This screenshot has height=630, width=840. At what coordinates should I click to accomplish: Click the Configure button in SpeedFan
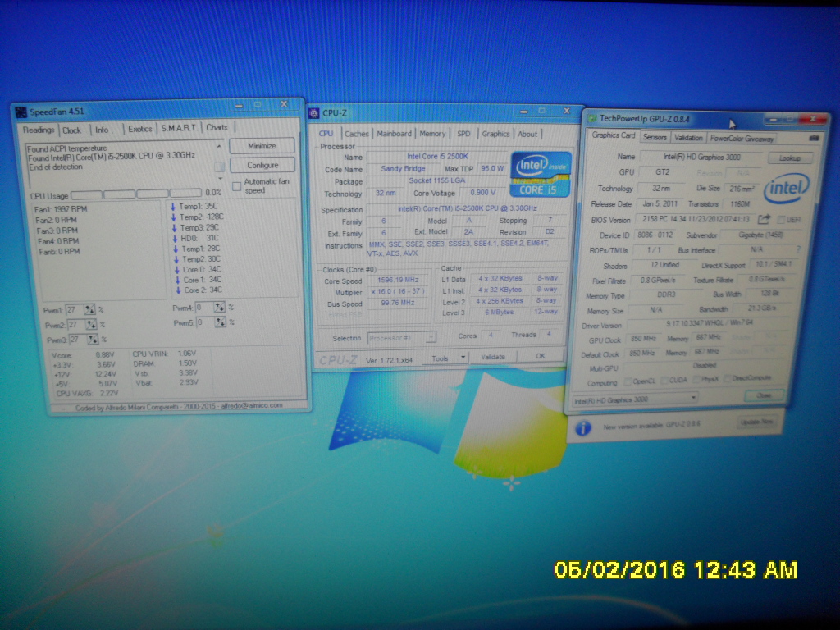pyautogui.click(x=262, y=165)
